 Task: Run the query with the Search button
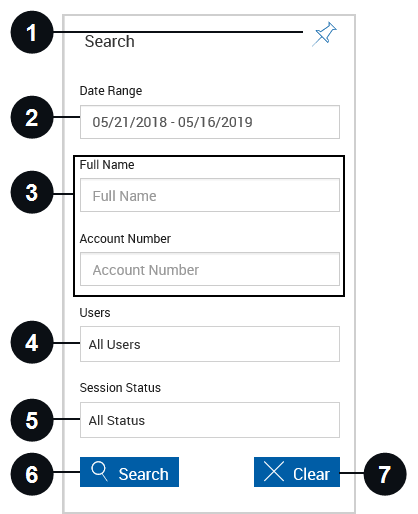[x=129, y=472]
